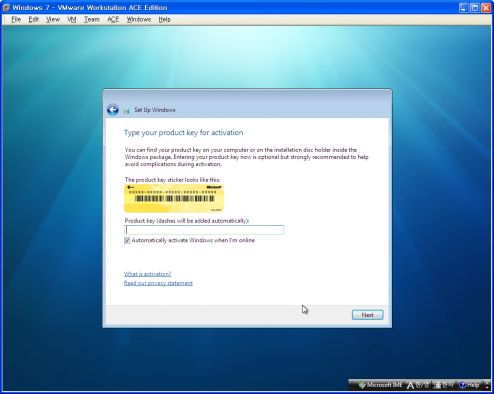Open the ACE menu

coord(113,19)
